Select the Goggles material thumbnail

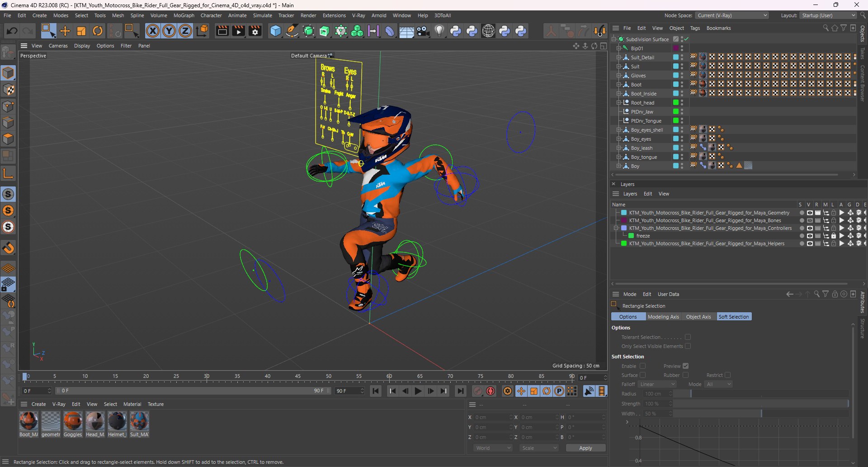pos(73,421)
